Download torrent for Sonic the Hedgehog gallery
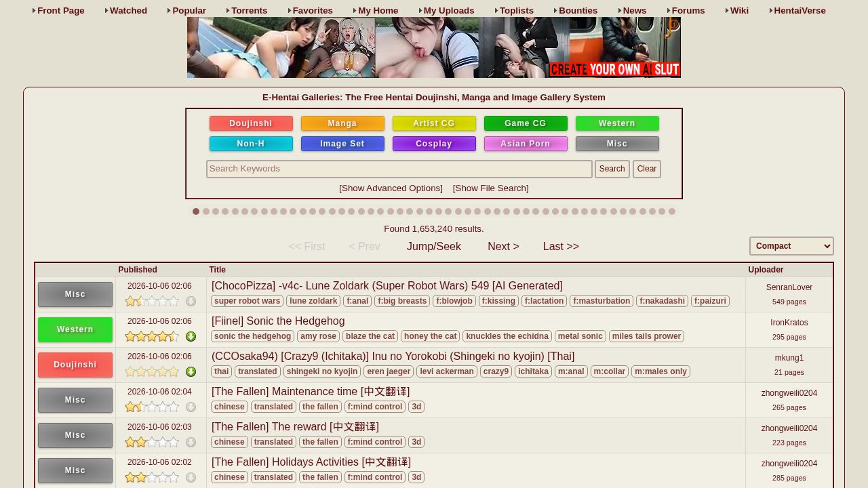 (x=191, y=336)
